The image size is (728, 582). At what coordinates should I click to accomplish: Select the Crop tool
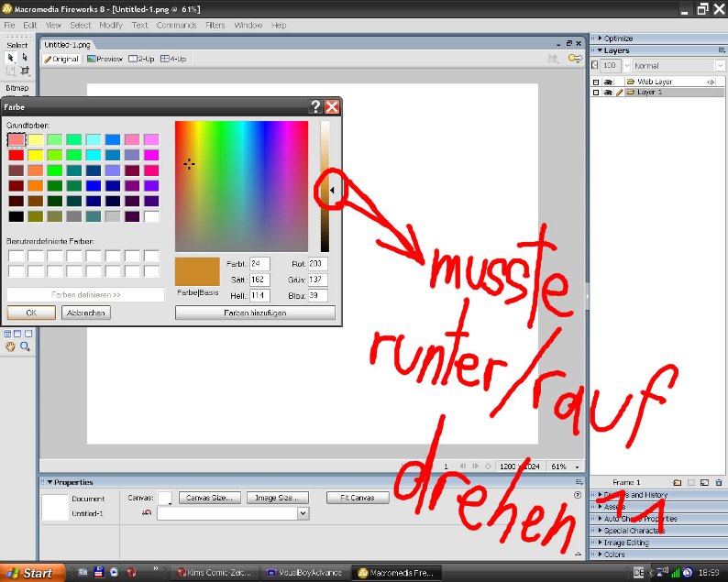(x=25, y=71)
